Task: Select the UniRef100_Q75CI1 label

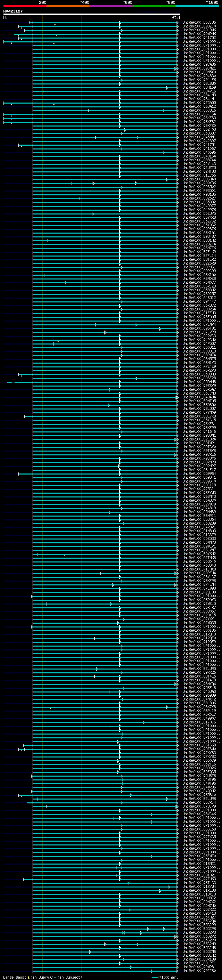Action: 199,489
